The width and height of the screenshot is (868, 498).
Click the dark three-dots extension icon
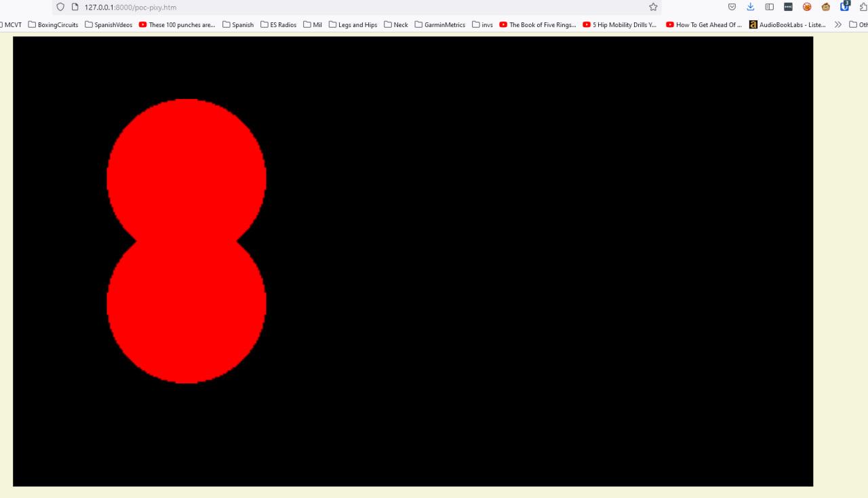788,7
